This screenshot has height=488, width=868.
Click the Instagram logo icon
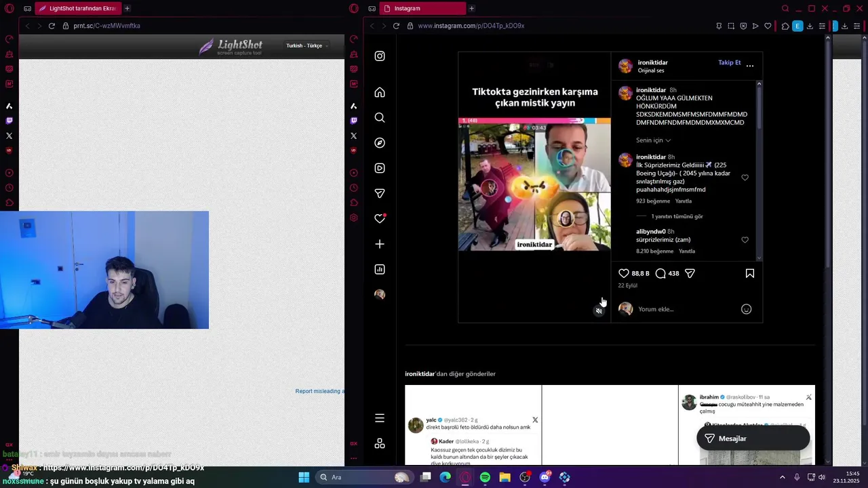click(x=380, y=56)
